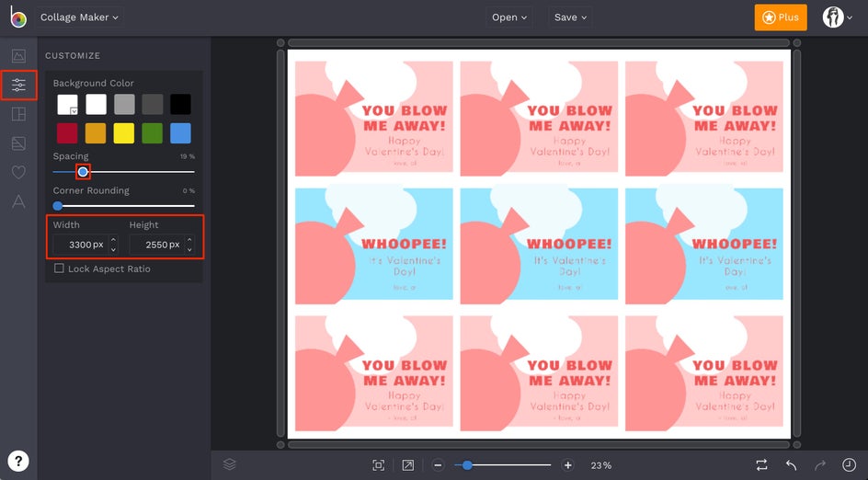Select the bottom-center You Blow Me Away card

coord(539,373)
